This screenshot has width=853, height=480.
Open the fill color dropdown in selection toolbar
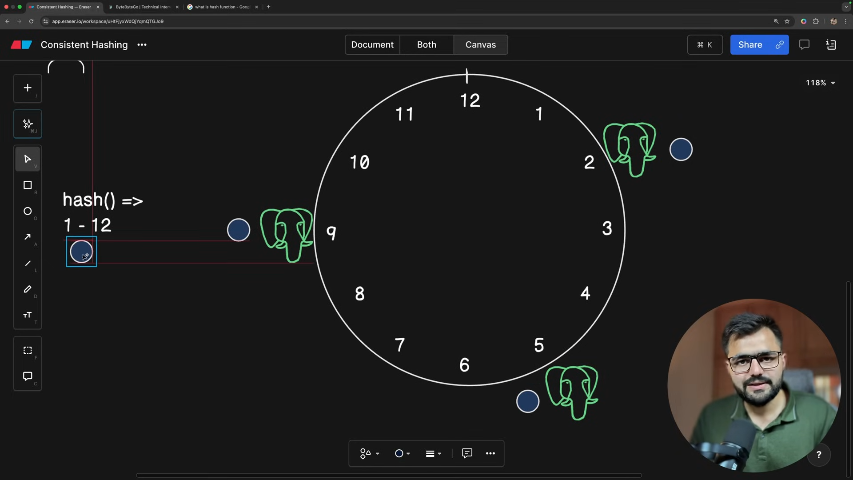point(402,453)
